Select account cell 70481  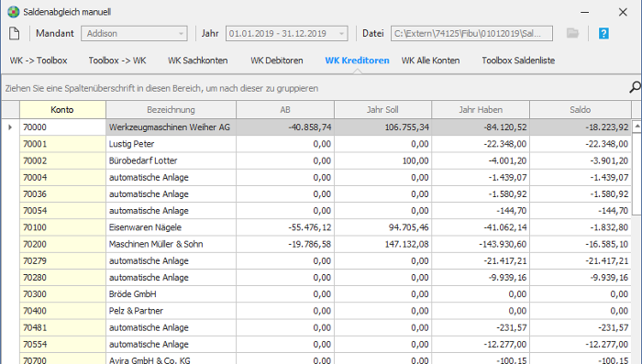pyautogui.click(x=62, y=328)
